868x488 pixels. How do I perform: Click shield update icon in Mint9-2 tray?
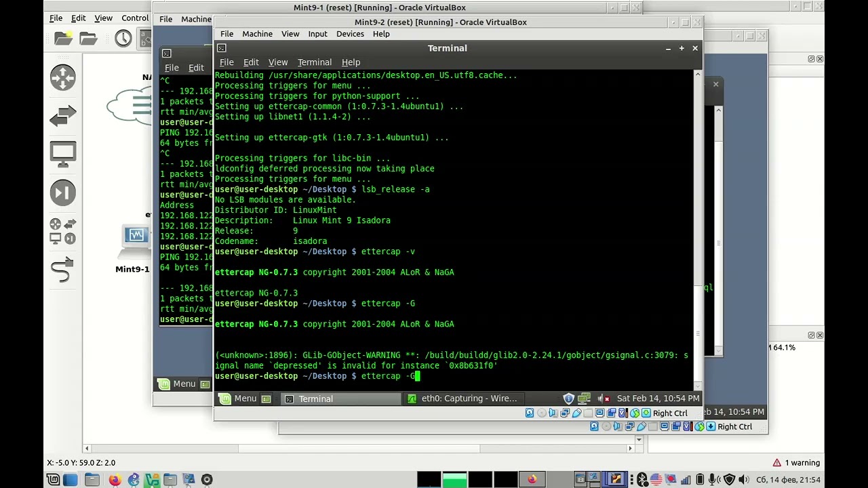[569, 399]
